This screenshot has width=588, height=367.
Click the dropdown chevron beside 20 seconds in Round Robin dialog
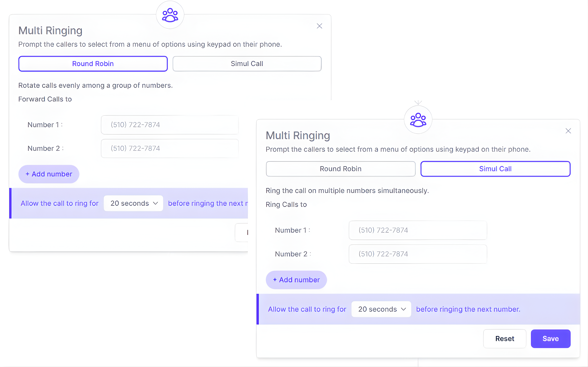pos(156,203)
